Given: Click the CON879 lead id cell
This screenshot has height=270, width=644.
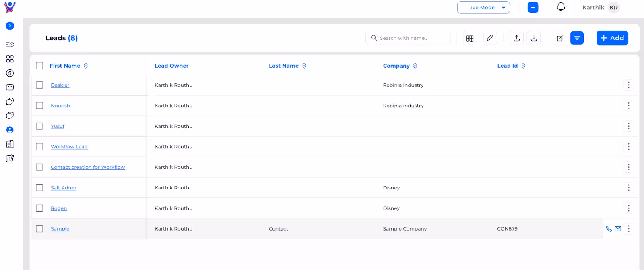Looking at the screenshot, I should pyautogui.click(x=507, y=229).
